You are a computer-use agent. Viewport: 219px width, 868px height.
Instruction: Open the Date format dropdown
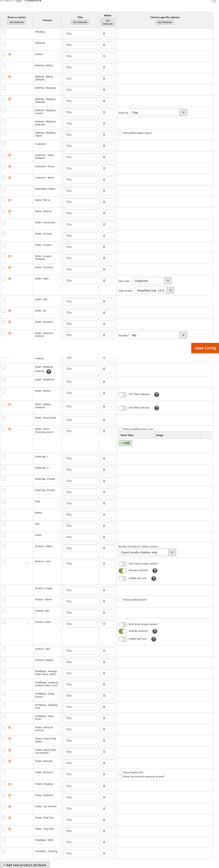tap(155, 290)
